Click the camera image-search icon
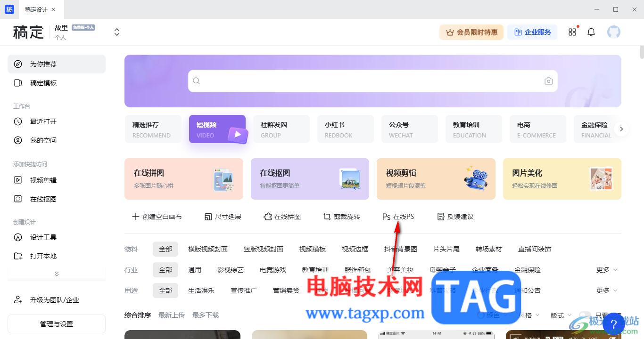Screen dimensions: 644x339 (x=548, y=81)
